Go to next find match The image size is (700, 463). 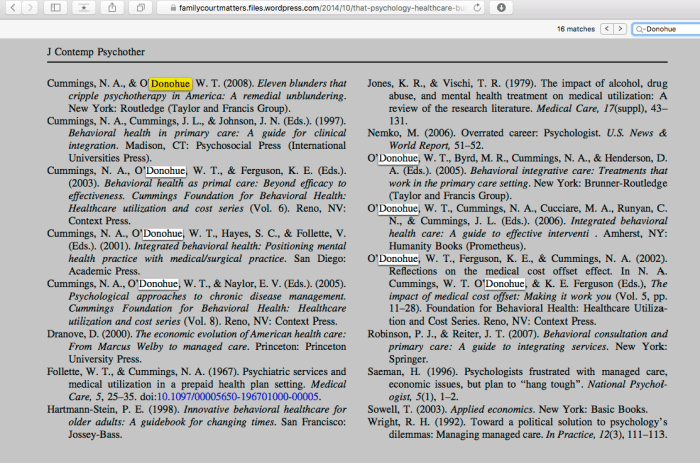(x=621, y=30)
